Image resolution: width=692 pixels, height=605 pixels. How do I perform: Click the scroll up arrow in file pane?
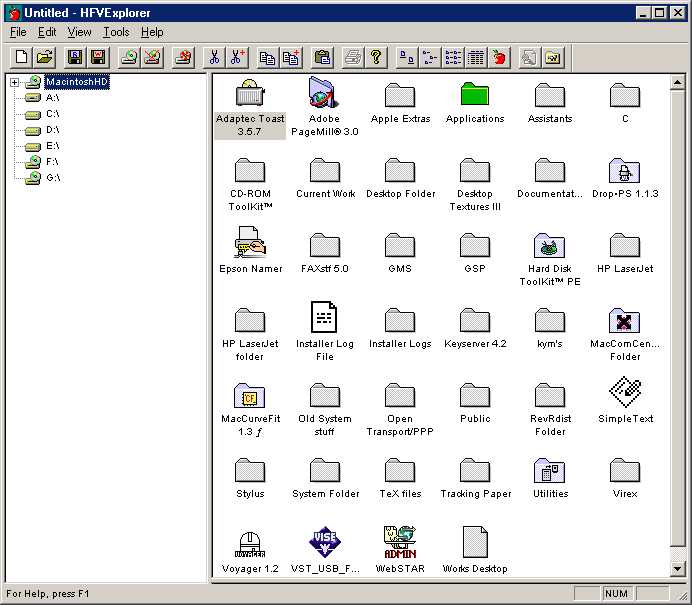(677, 82)
